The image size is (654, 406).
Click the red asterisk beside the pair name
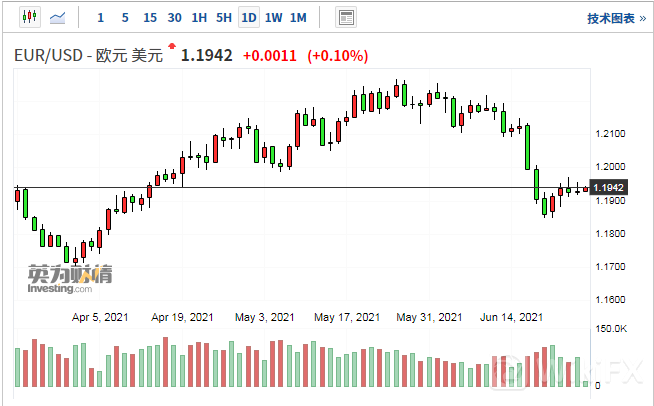click(172, 47)
